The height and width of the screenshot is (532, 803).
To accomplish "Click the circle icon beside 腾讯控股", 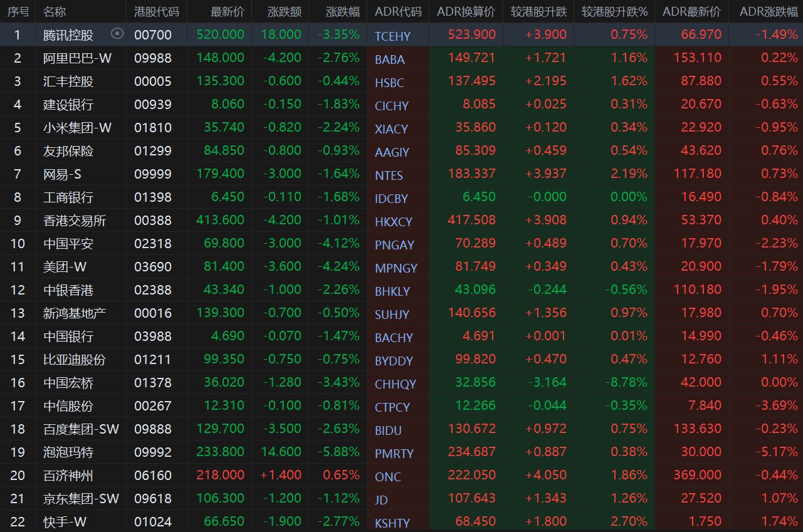I will click(117, 34).
